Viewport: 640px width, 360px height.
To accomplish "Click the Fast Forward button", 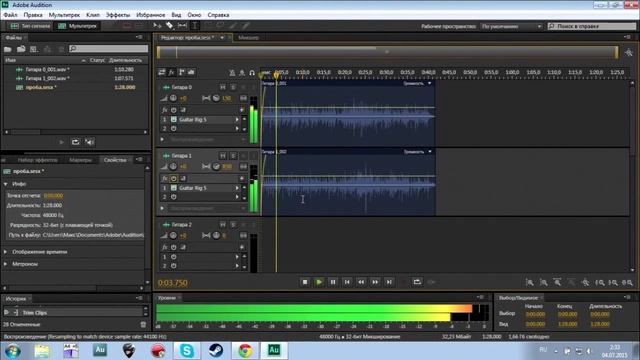I will pyautogui.click(x=375, y=282).
